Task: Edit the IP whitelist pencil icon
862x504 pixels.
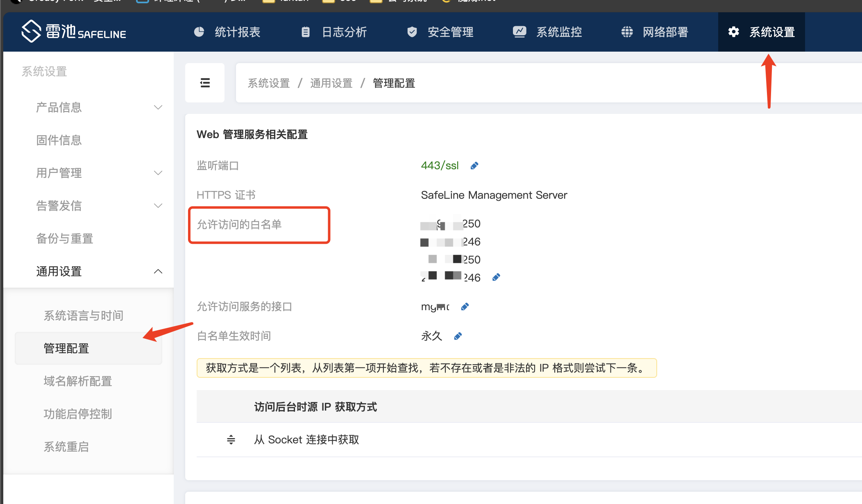Action: (496, 277)
